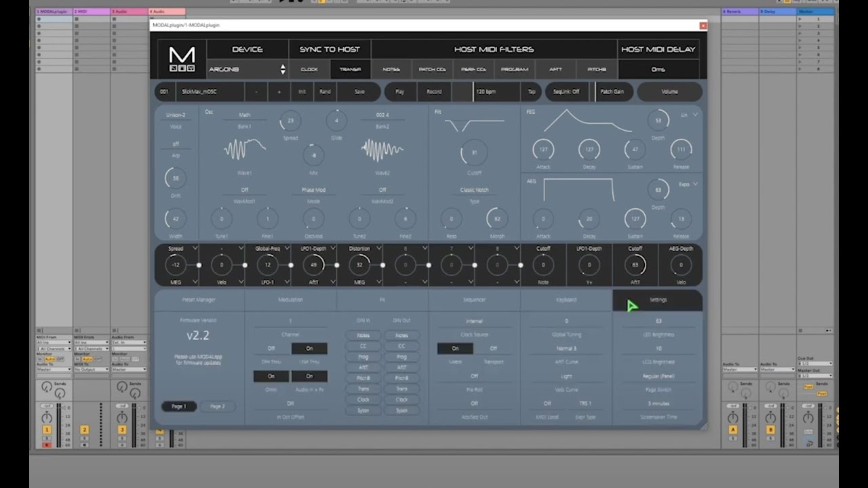This screenshot has height=488, width=868.
Task: Open the Modulation tab
Action: tap(290, 300)
